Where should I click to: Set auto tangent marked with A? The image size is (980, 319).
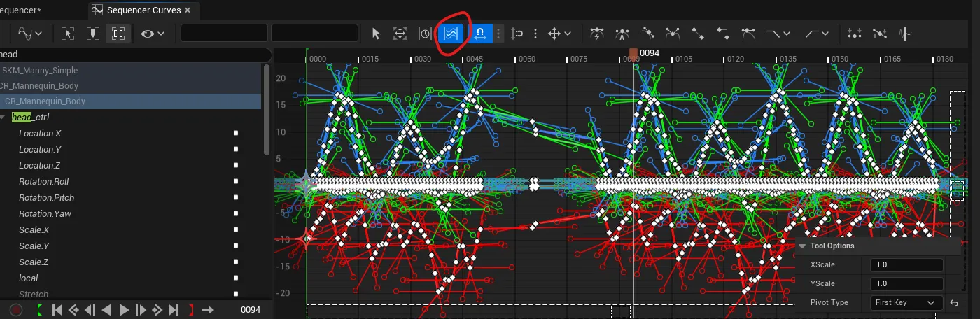[x=622, y=33]
